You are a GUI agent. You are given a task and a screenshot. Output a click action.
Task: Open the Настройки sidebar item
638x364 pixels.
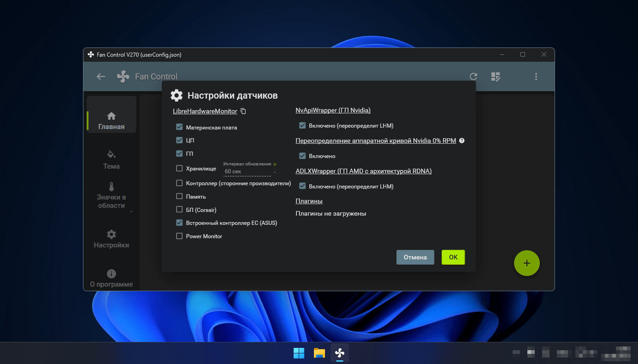click(x=111, y=239)
